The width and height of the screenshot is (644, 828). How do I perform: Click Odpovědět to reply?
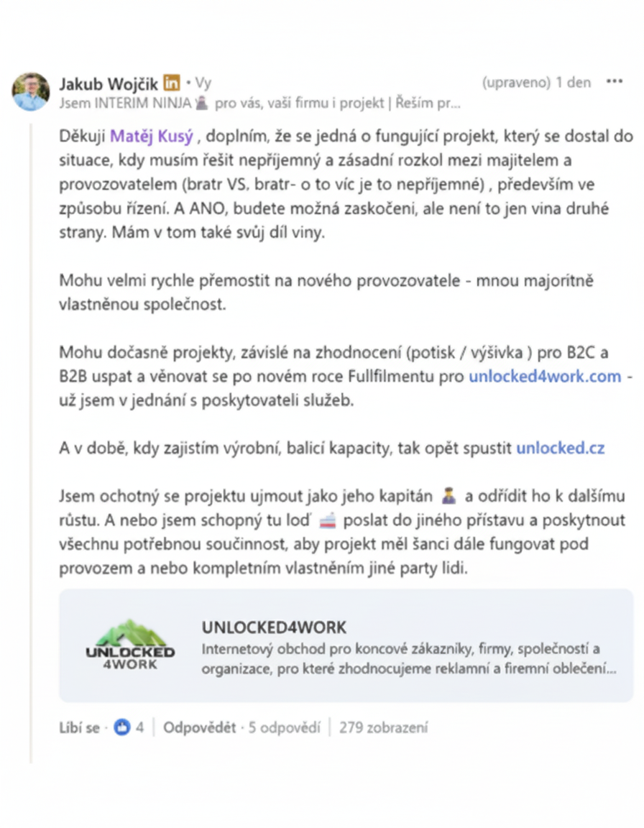(199, 727)
